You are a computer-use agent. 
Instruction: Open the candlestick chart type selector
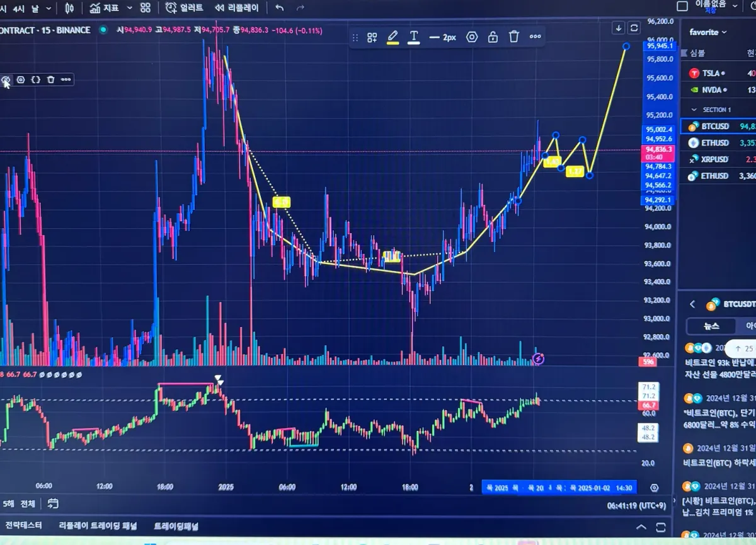click(70, 8)
